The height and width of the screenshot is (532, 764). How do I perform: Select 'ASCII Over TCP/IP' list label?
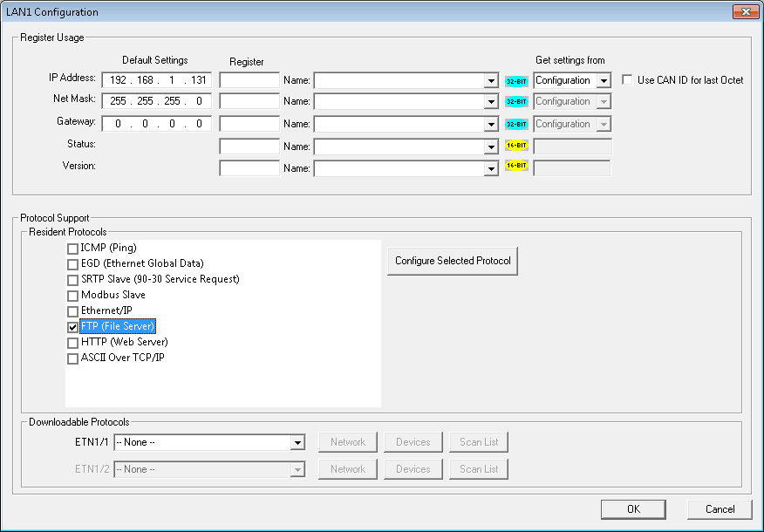coord(123,358)
